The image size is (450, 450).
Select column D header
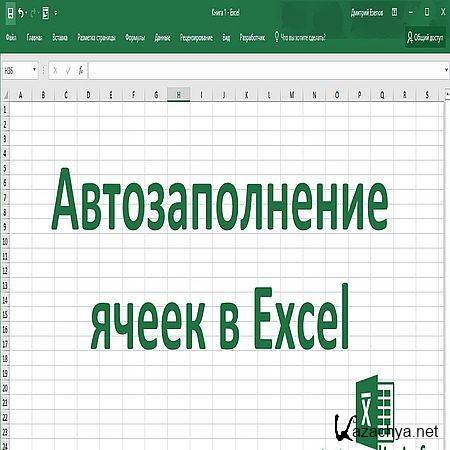[88, 95]
